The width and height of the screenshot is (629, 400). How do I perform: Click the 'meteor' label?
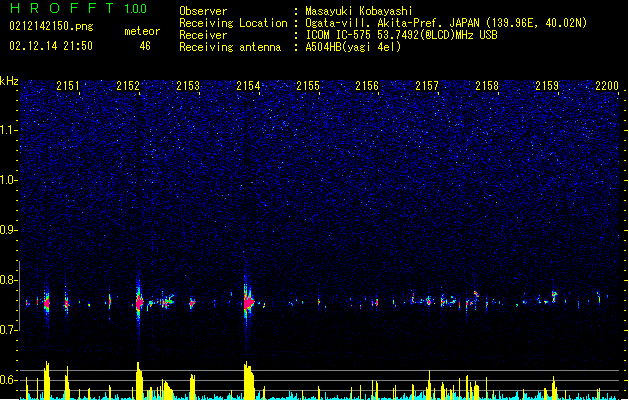(142, 31)
